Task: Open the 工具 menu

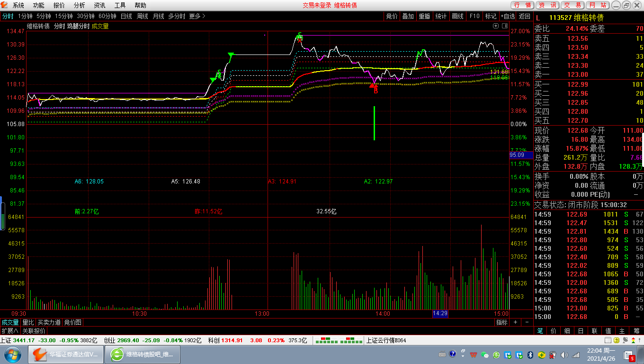Action: pos(120,5)
